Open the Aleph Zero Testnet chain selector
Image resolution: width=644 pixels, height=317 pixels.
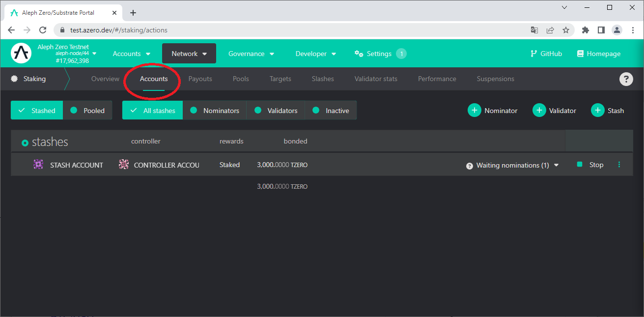click(67, 54)
